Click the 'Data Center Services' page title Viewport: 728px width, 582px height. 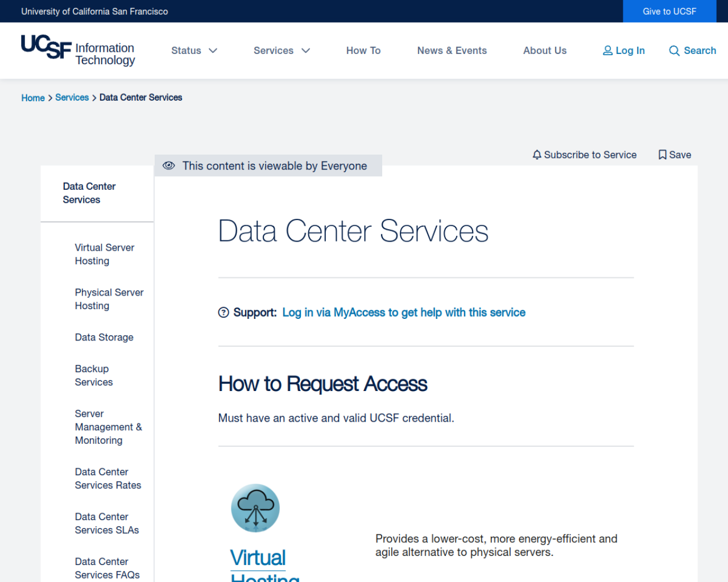coord(353,231)
